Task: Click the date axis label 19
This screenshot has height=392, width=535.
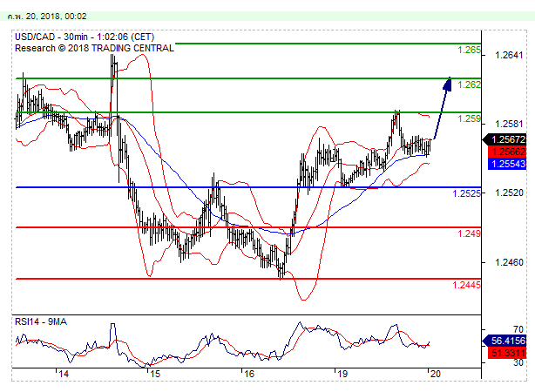Action: coord(342,374)
